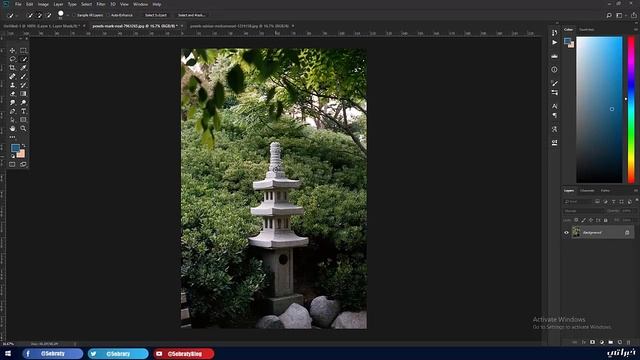Choose New Selection mode in options bar
The width and height of the screenshot is (640, 360).
(30, 15)
